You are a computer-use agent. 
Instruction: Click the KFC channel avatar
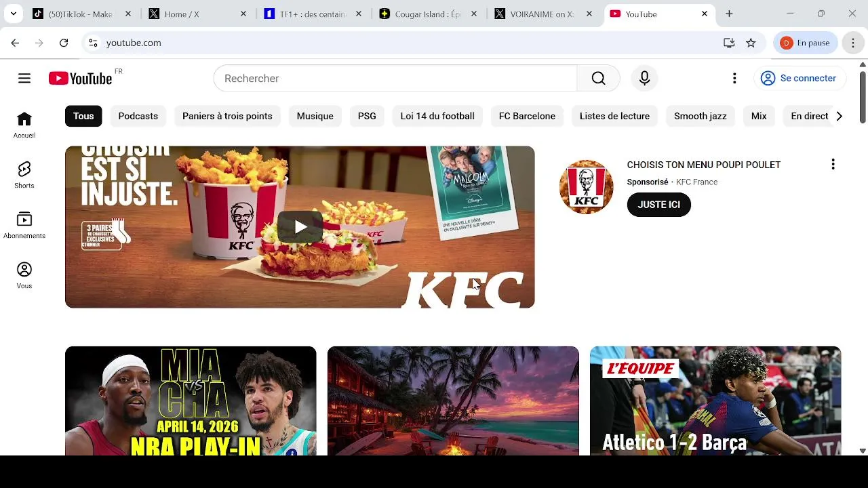point(587,187)
